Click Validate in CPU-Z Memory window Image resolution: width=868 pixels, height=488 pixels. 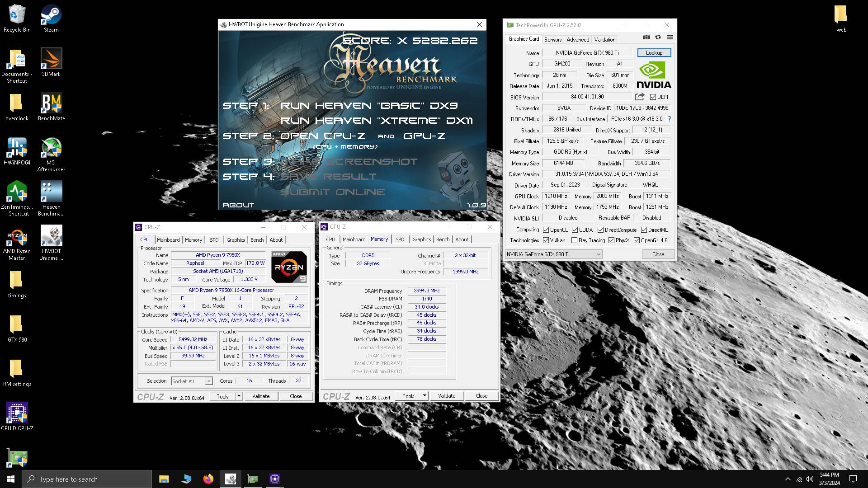447,396
